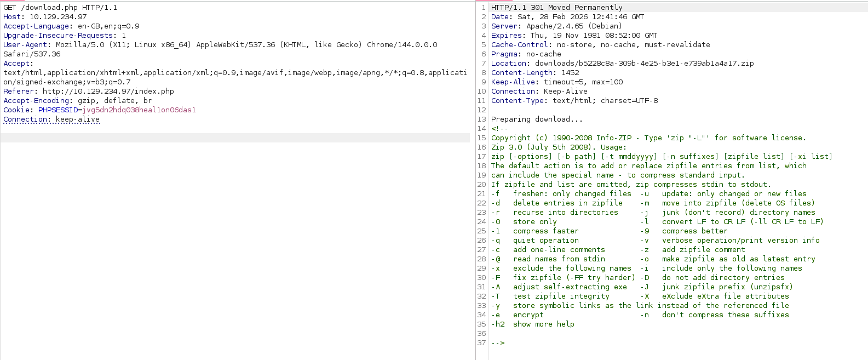The image size is (868, 360).
Task: Click the Cache-Control response header
Action: (x=600, y=45)
